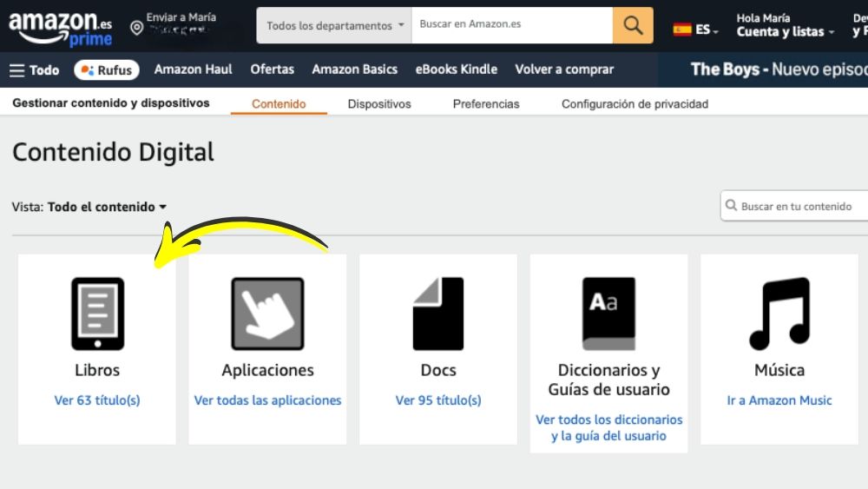Click the Docs document icon
This screenshot has width=868, height=489.
tap(437, 314)
